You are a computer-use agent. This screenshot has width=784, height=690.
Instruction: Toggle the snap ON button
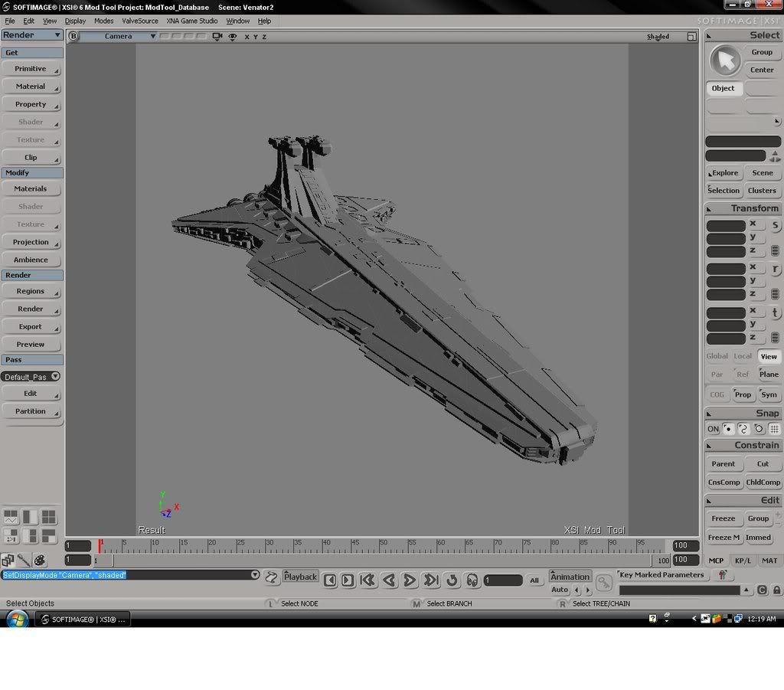click(713, 429)
